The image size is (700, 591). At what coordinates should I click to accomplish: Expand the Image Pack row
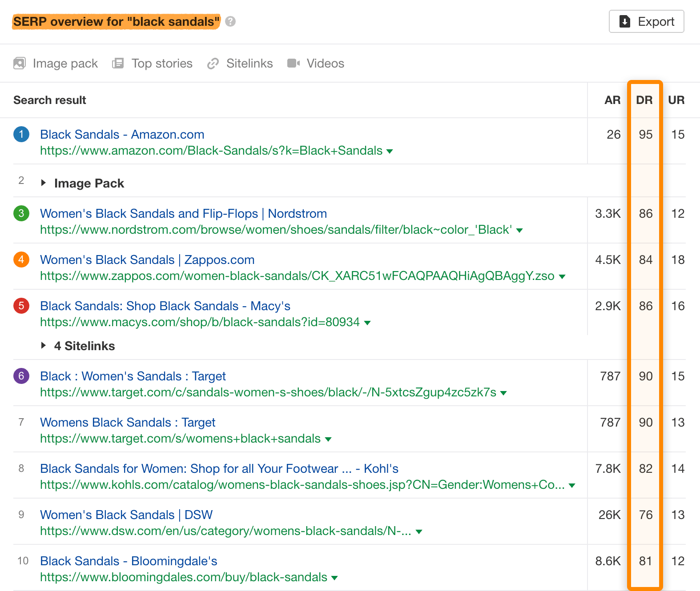(x=44, y=183)
